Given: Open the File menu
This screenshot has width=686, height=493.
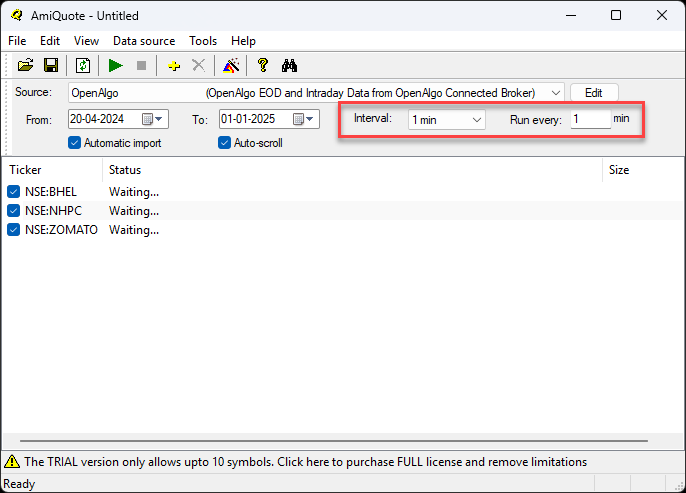Looking at the screenshot, I should (17, 41).
